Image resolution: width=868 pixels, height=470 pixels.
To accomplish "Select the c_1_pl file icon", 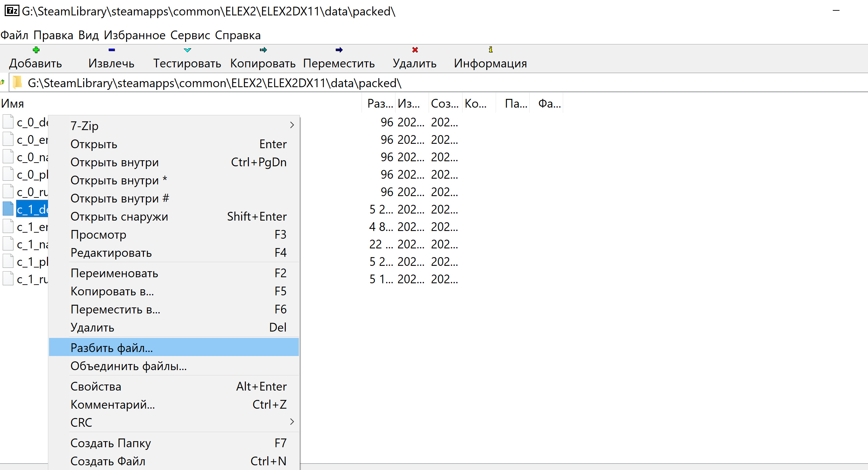I will [8, 261].
